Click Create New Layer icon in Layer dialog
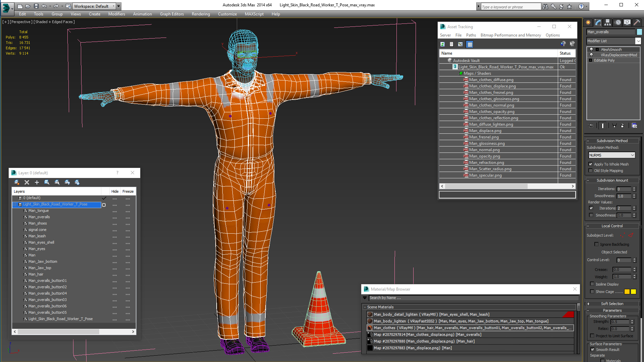This screenshot has width=644, height=362. point(17,182)
